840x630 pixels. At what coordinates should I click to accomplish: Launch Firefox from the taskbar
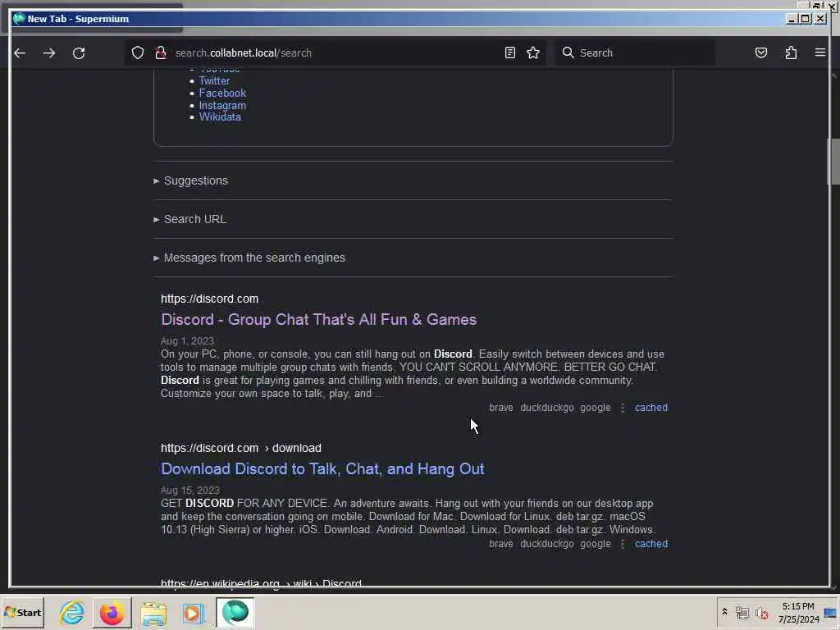(112, 612)
